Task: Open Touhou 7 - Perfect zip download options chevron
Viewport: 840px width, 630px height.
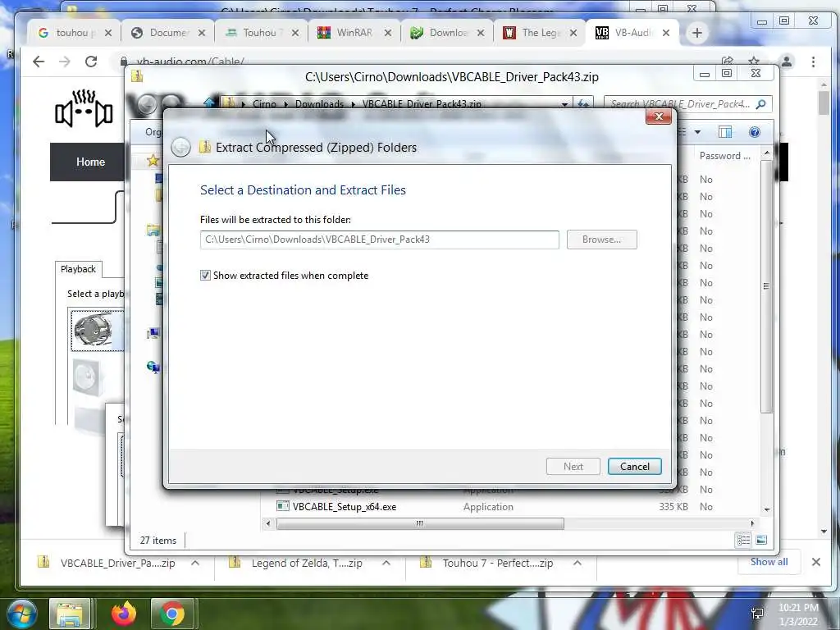Action: point(577,563)
